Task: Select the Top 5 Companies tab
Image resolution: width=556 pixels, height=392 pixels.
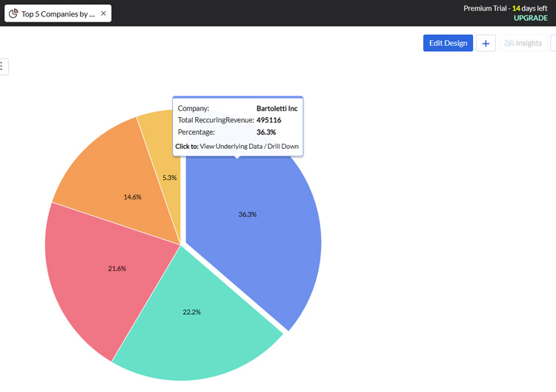Action: [58, 13]
